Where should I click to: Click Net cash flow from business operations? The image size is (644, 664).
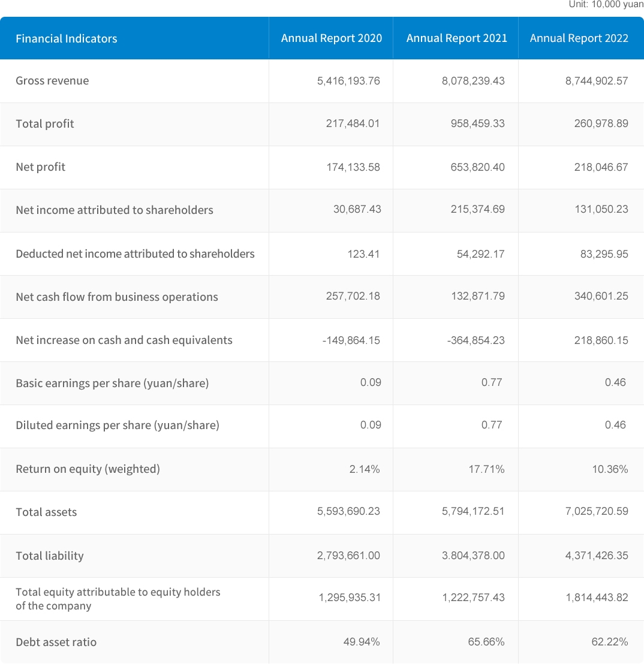pos(117,297)
